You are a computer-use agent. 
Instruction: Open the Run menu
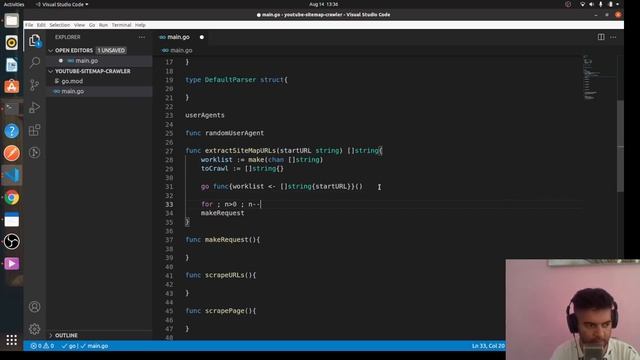[103, 25]
